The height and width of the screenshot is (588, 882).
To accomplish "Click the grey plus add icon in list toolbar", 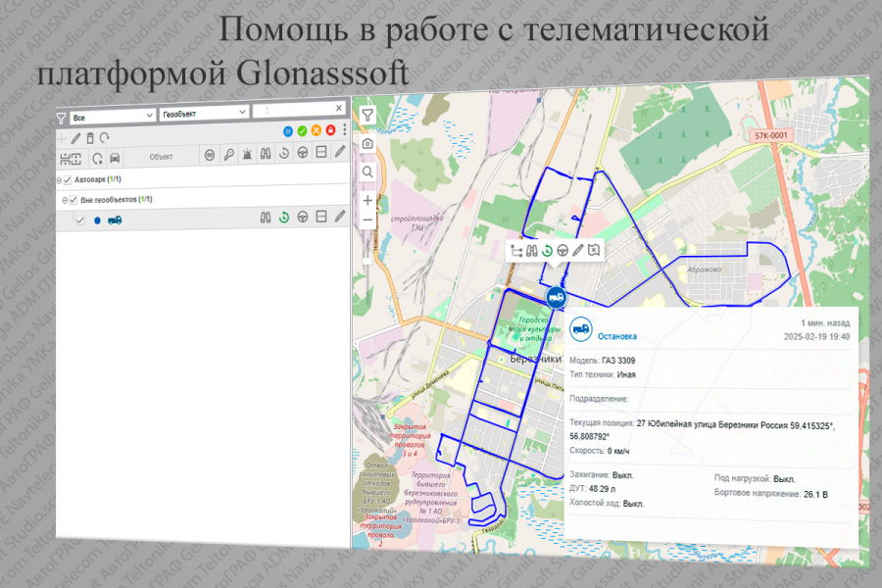I will pyautogui.click(x=62, y=138).
